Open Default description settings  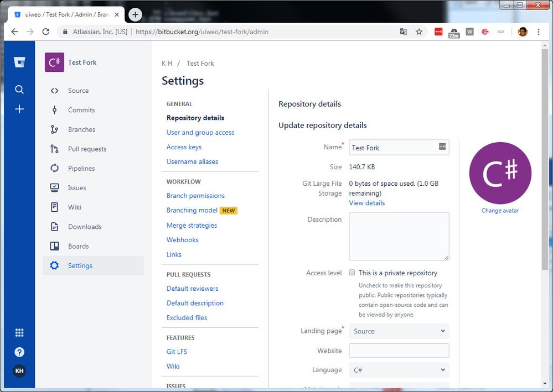[195, 303]
